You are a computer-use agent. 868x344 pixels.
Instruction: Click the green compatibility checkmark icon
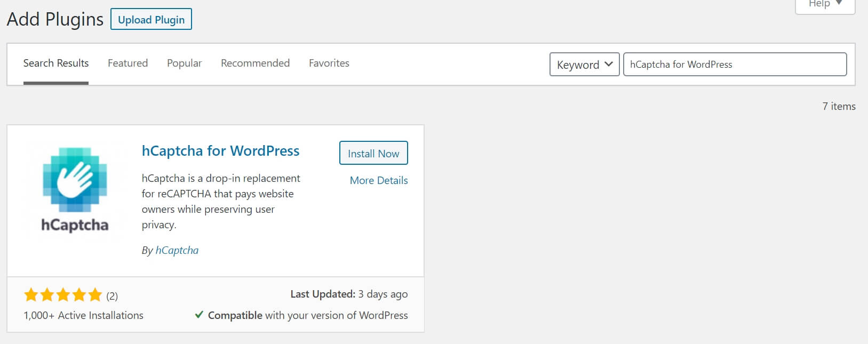click(200, 315)
